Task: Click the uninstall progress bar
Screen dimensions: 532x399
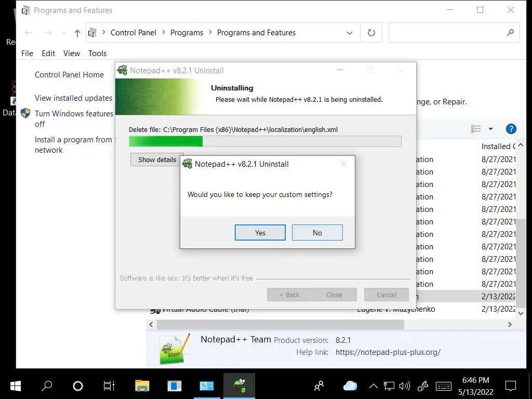Action: (265, 141)
